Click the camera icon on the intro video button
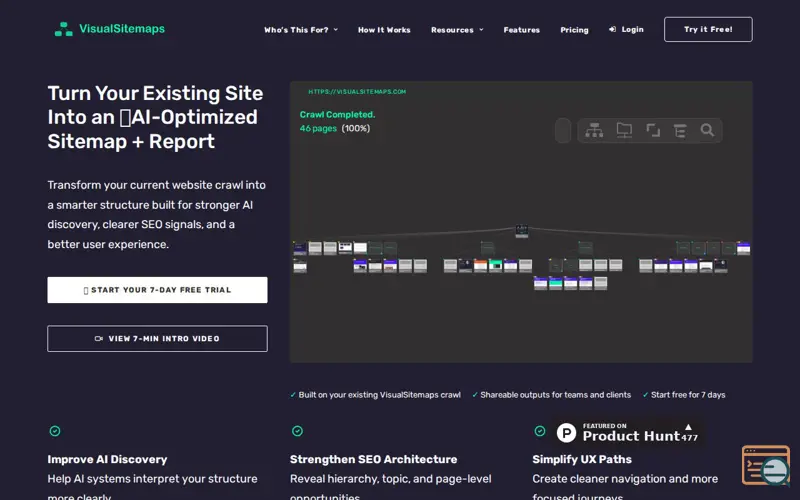Viewport: 800px width, 500px height. pos(99,339)
